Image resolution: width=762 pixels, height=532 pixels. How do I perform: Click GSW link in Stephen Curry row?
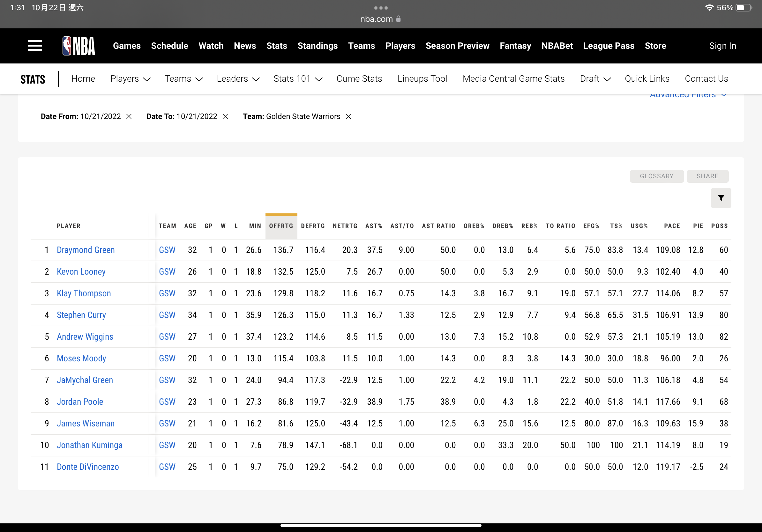167,315
